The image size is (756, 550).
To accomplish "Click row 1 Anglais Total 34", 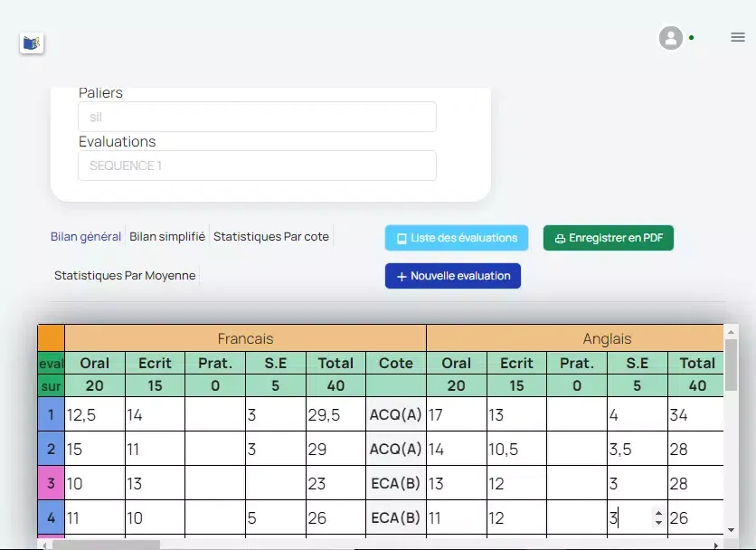I will point(695,414).
